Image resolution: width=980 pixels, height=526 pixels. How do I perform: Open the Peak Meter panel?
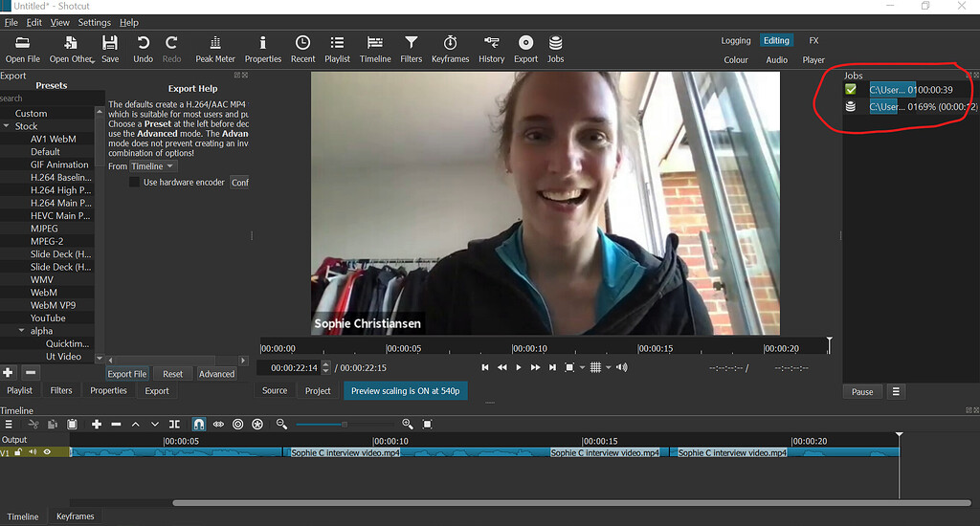(215, 49)
